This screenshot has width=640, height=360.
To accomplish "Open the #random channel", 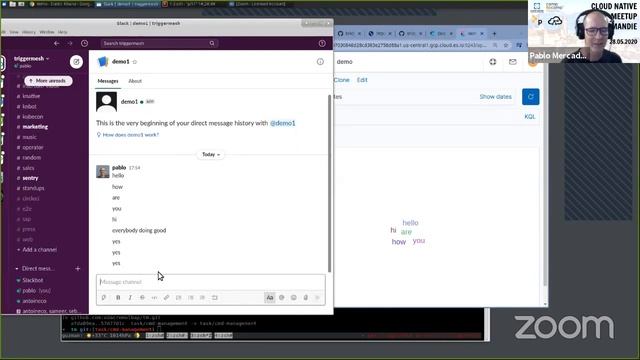I will [31, 158].
